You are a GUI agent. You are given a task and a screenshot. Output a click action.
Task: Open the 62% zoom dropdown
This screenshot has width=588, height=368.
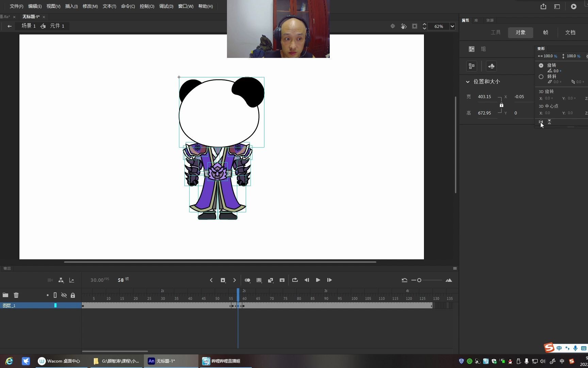pyautogui.click(x=452, y=26)
